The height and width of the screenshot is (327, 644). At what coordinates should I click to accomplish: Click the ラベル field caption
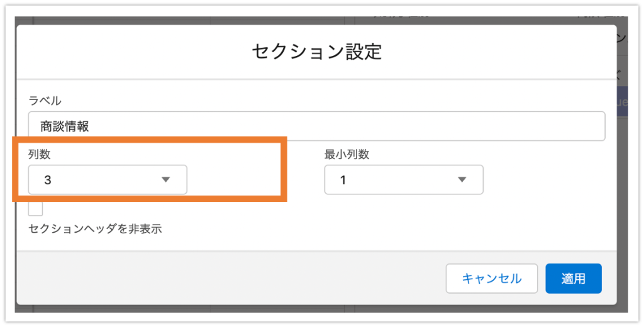(45, 100)
